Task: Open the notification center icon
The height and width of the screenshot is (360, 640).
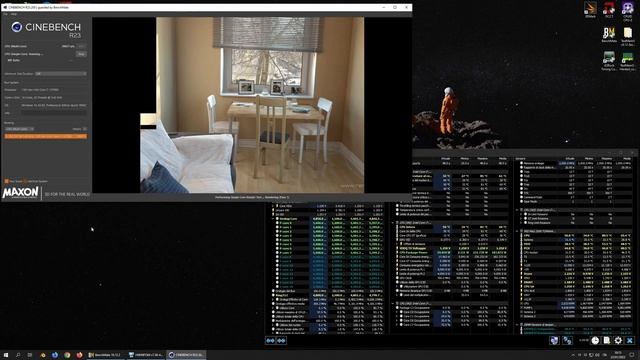Action: [632, 355]
